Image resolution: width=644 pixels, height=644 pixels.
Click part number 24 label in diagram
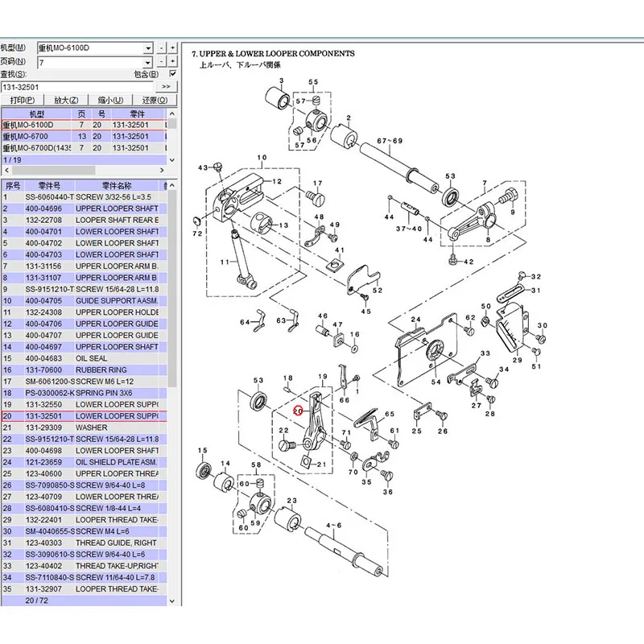coord(415,319)
